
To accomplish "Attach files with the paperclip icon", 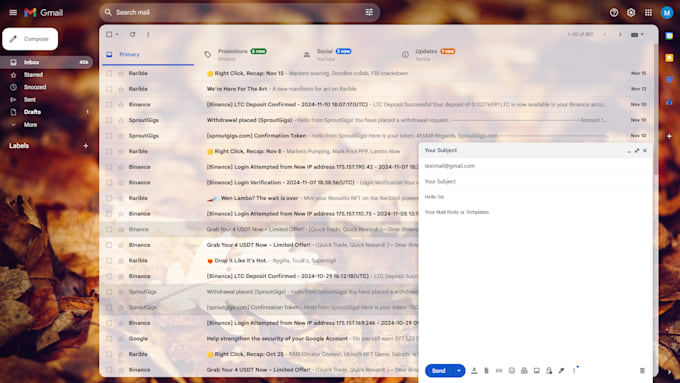I will (x=486, y=370).
